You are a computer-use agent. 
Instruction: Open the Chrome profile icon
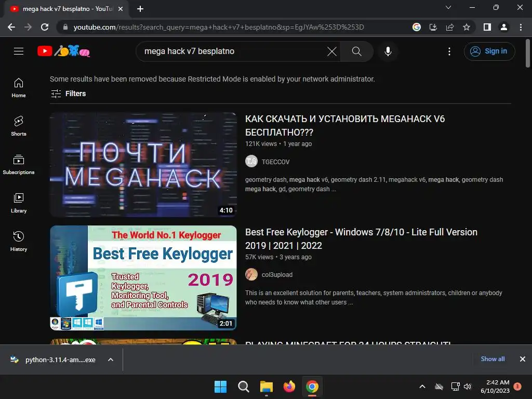point(504,27)
